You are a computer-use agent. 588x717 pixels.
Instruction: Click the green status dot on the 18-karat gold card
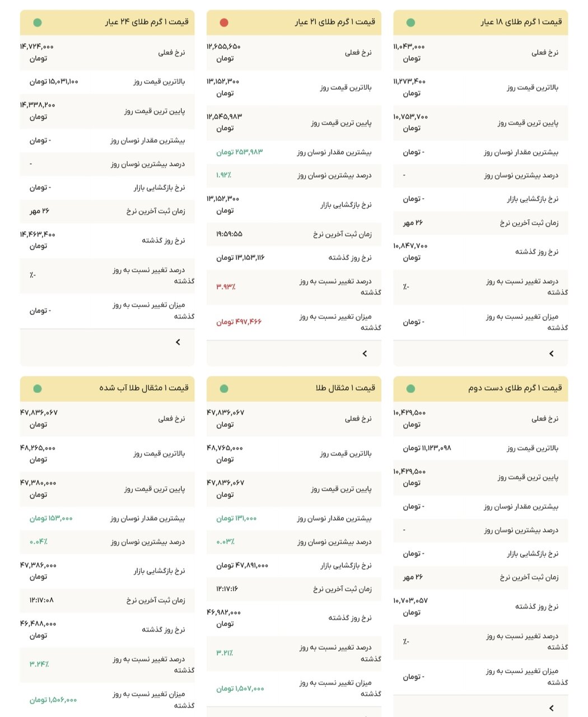(x=410, y=23)
